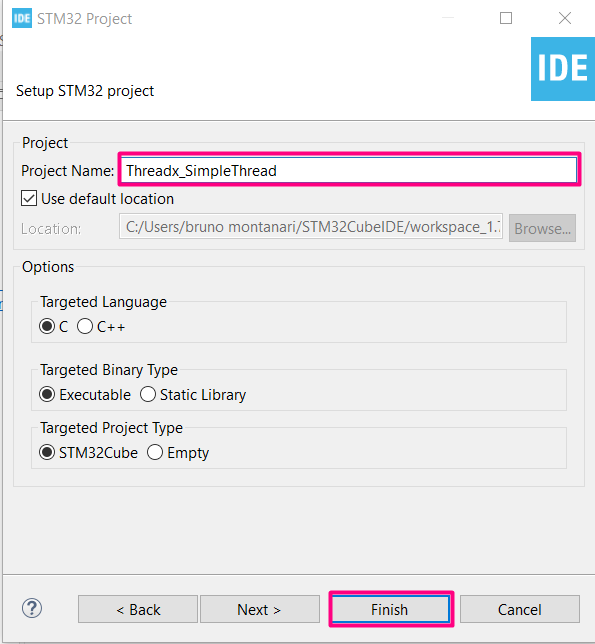Select the C++ targeted language option

coord(85,327)
